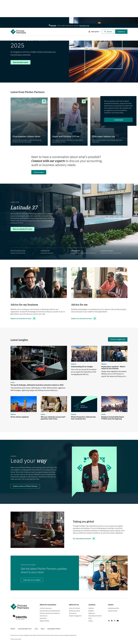The image size is (138, 644).
Task: Click the Pitcher Partners logo in header
Action: pos(18,31)
